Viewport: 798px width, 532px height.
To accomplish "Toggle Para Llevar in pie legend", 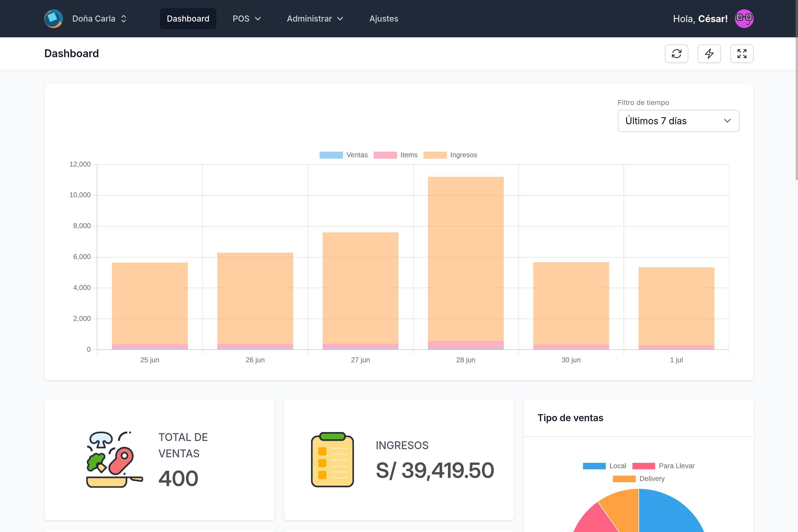I will [x=663, y=466].
